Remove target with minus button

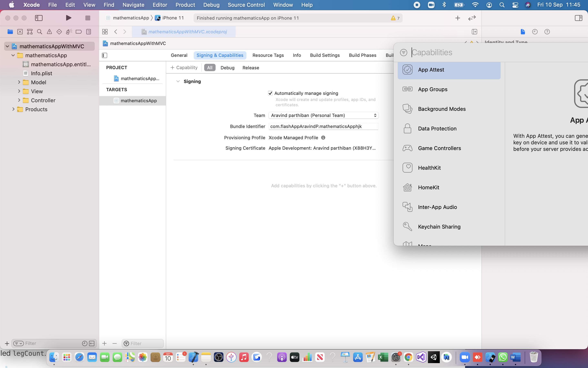click(x=115, y=343)
